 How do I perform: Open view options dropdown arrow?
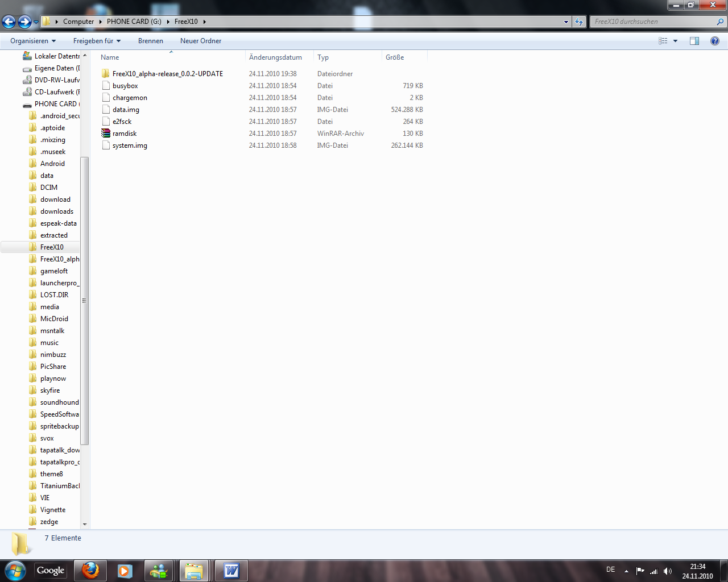[676, 41]
